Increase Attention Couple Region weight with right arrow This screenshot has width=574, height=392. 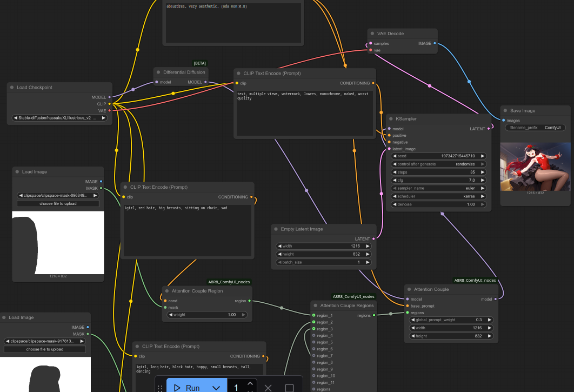pos(243,315)
